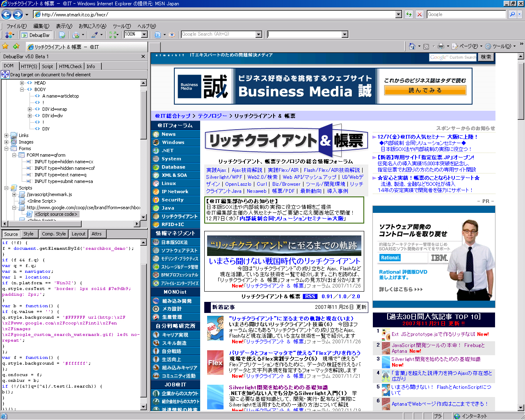Image resolution: width=525 pixels, height=420 pixels.
Task: Refresh the page with the green arrows icon
Action: click(409, 14)
